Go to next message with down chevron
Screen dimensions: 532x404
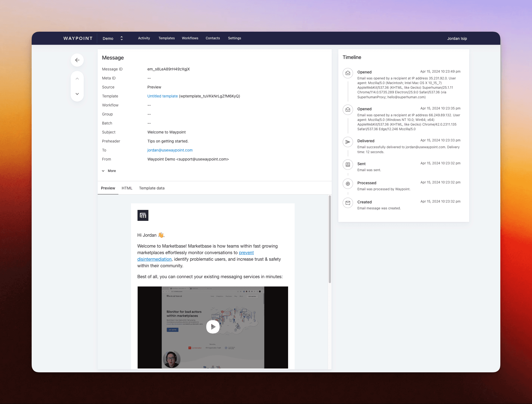point(77,94)
